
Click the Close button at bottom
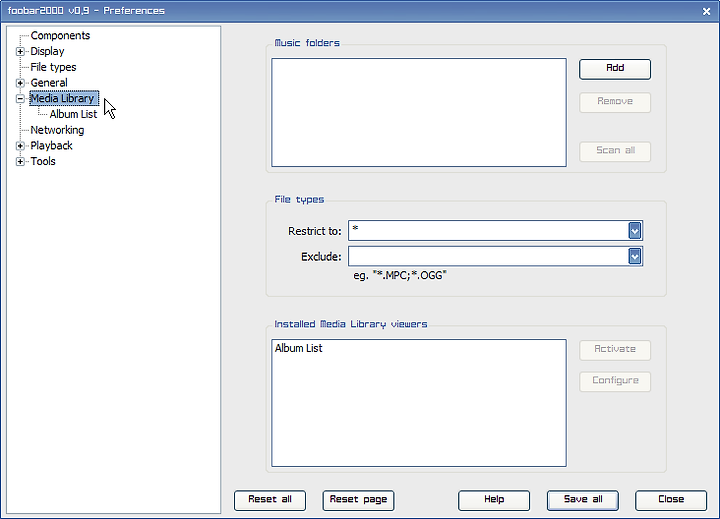(x=671, y=500)
